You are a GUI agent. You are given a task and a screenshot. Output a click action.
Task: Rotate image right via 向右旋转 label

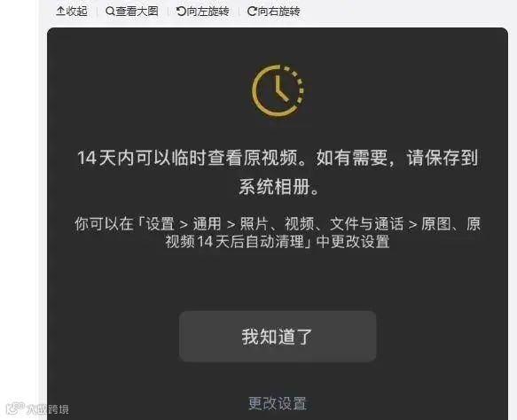tap(278, 12)
